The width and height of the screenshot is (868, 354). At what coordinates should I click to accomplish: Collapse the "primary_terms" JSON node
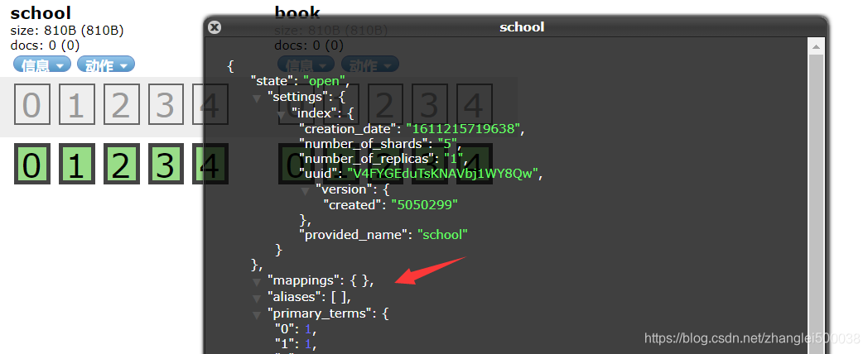coord(257,315)
